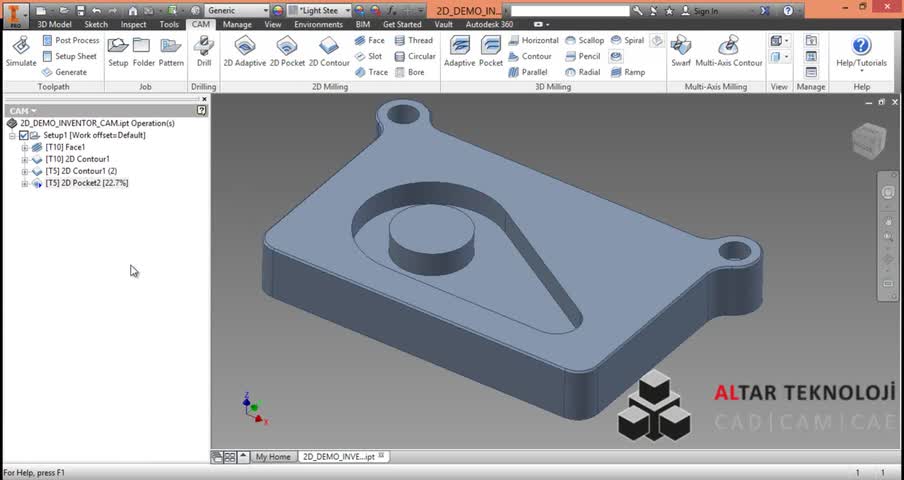Switch to the Sketch ribbon tab
904x480 pixels.
pyautogui.click(x=96, y=24)
